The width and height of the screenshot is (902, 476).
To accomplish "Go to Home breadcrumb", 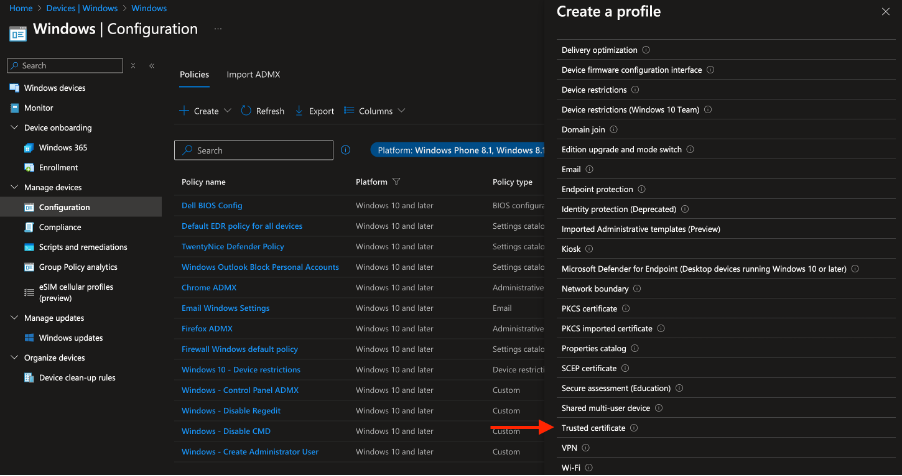I will coord(21,8).
